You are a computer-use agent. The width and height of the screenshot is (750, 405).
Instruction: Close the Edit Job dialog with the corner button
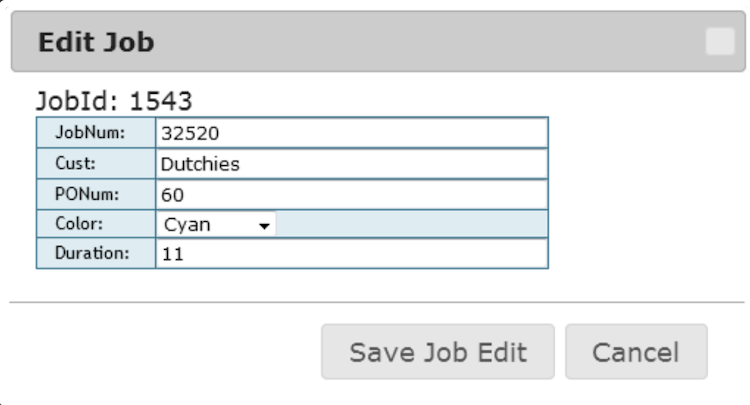(x=719, y=42)
